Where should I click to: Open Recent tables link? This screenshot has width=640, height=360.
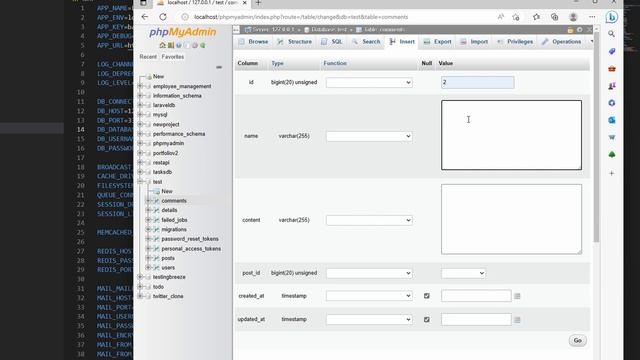point(148,57)
